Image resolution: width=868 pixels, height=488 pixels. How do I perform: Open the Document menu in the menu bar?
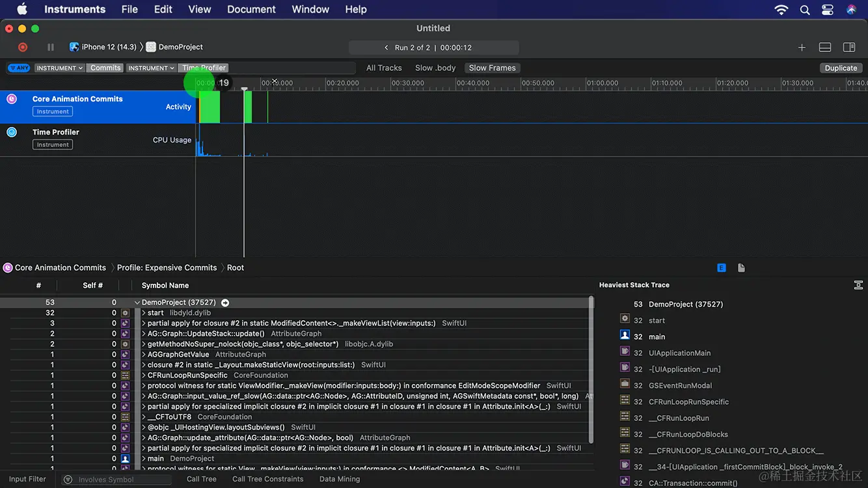pos(251,9)
